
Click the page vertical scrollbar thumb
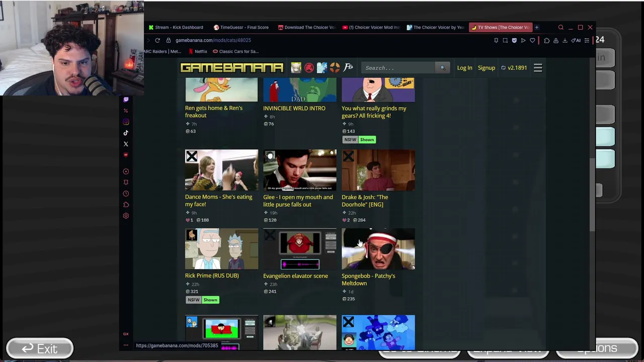593,195
